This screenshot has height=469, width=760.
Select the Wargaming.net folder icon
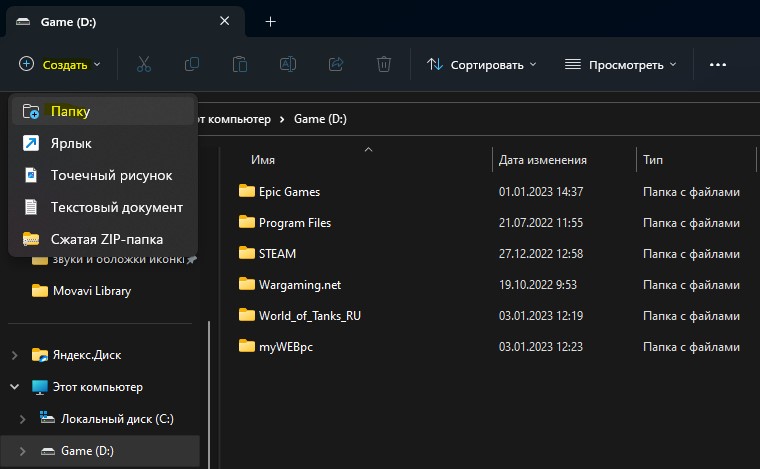(x=247, y=284)
